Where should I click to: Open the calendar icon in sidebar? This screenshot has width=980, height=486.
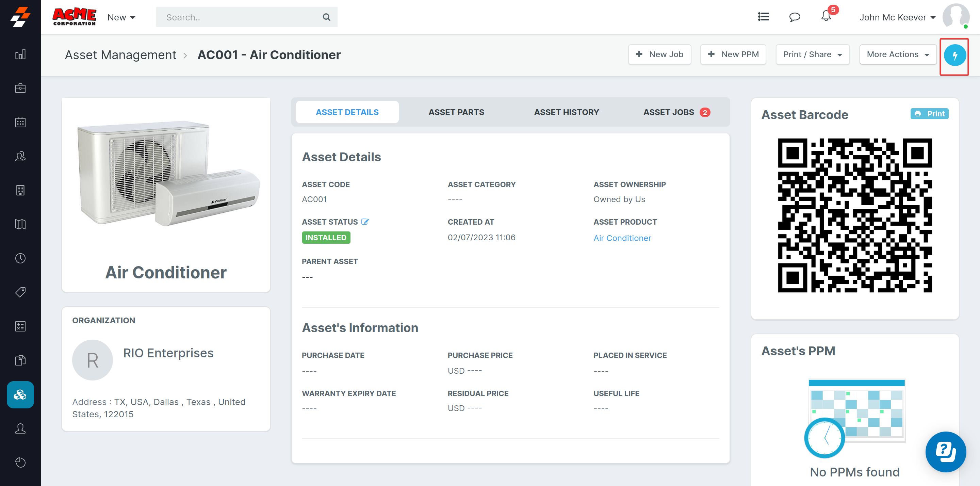[x=20, y=122]
